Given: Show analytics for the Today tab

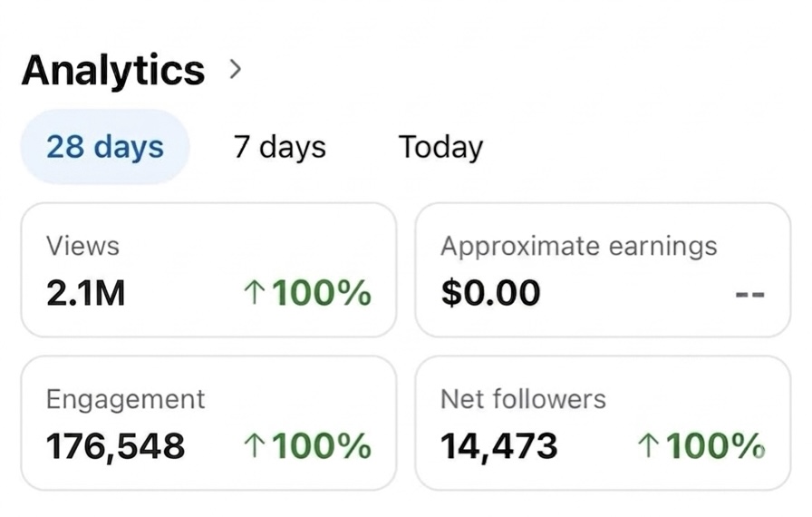Looking at the screenshot, I should (440, 147).
